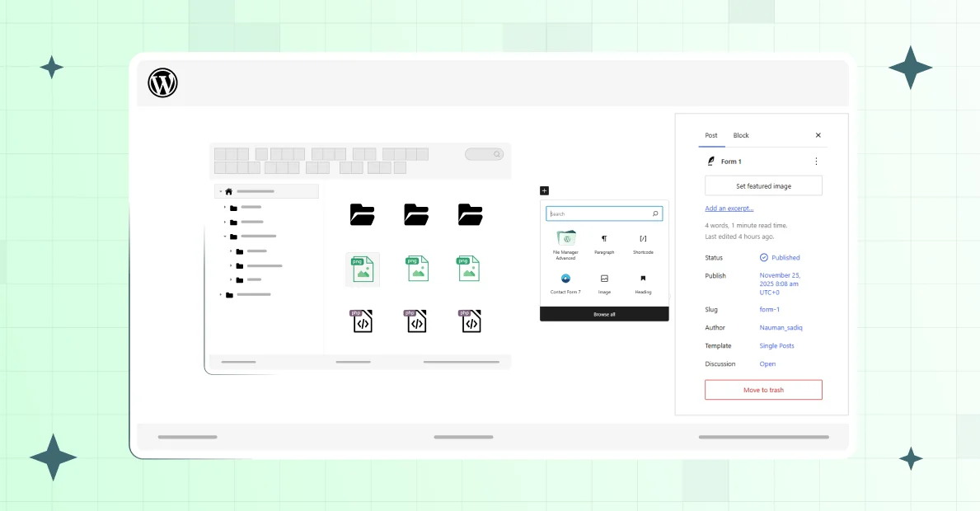
Task: Collapse the home root folder in tree
Action: [220, 191]
